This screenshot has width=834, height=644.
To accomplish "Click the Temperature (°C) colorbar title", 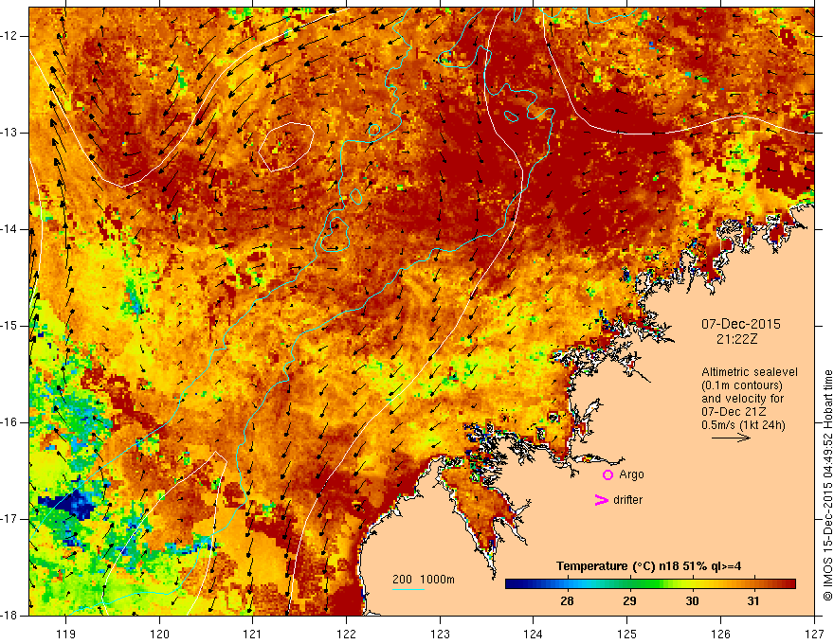I will [648, 566].
